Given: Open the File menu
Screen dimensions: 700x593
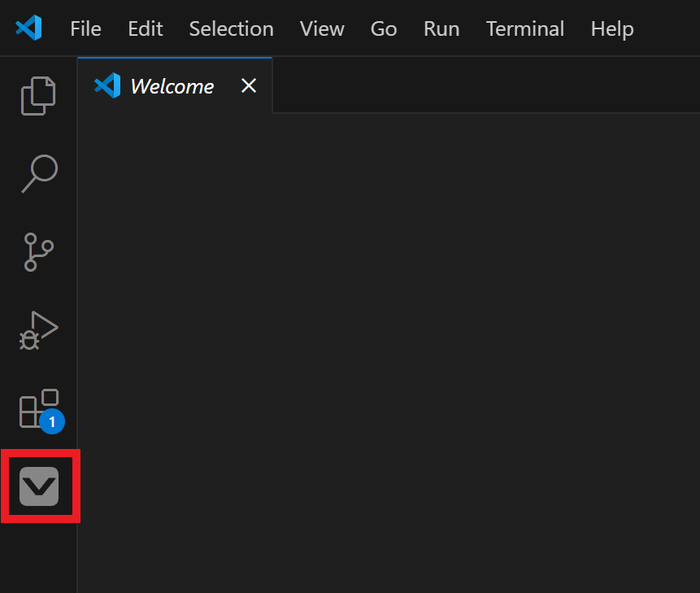Looking at the screenshot, I should 85,28.
